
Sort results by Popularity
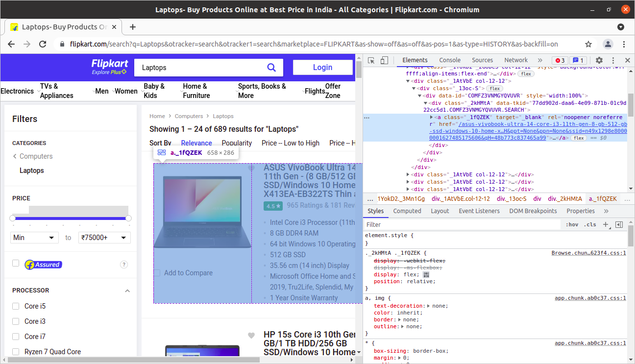tap(237, 143)
